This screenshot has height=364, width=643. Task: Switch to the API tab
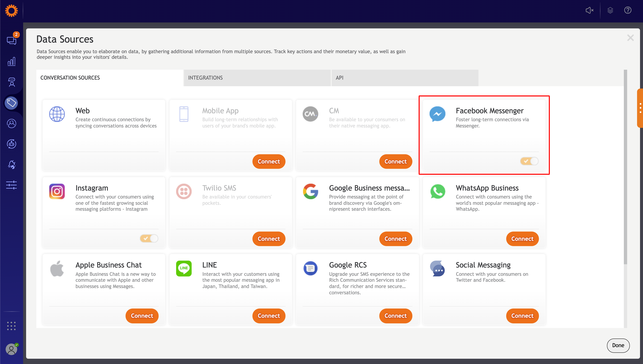(405, 78)
